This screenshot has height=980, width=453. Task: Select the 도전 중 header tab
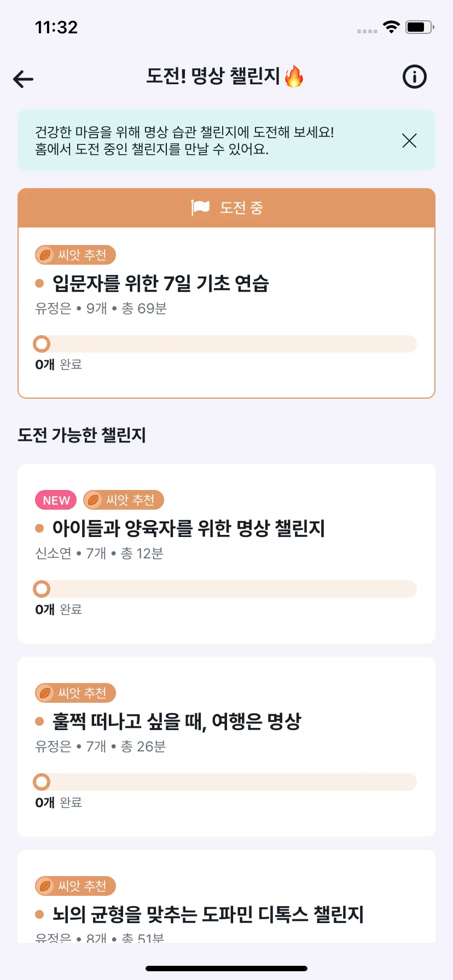[226, 208]
